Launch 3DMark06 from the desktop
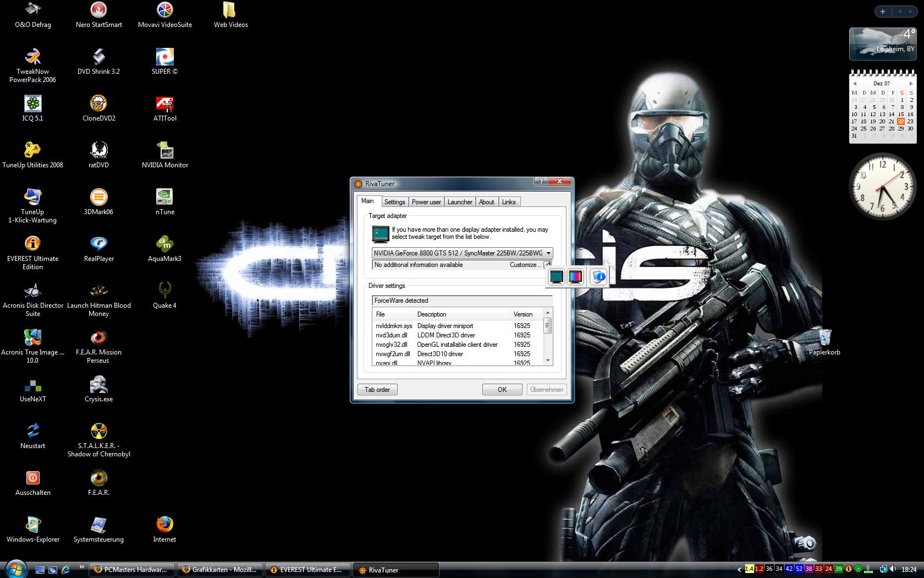 99,203
